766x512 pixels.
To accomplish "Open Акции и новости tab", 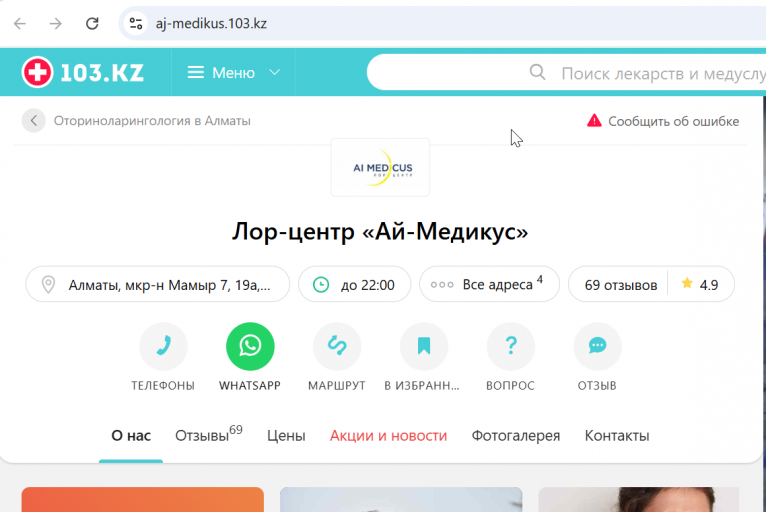I will 388,436.
